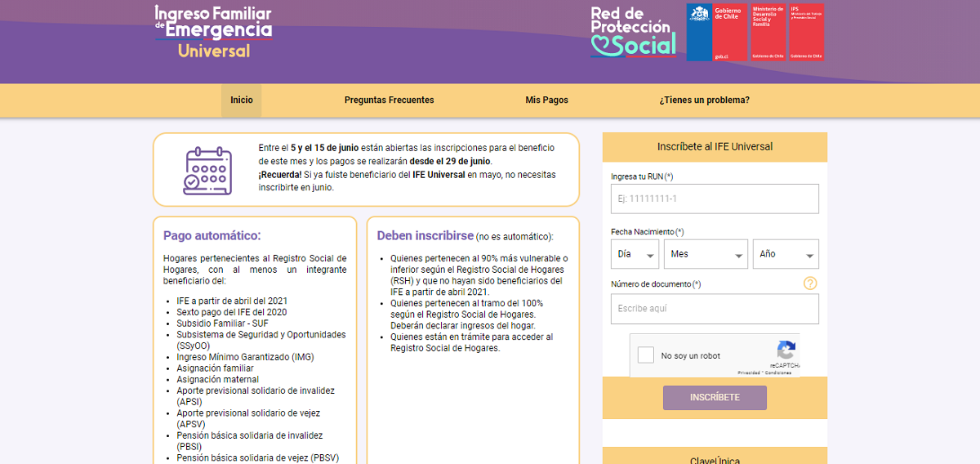Click the Ministerio de Desarrollo Social logo

tap(768, 32)
